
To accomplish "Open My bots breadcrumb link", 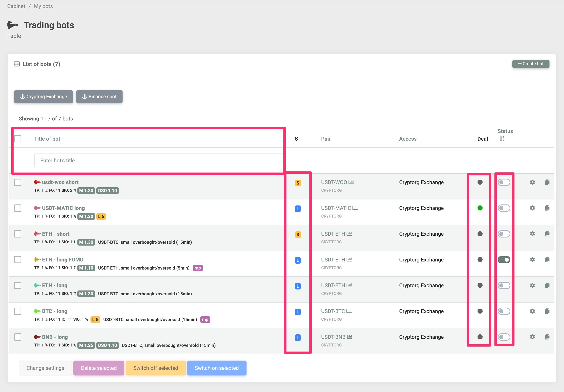I will coord(43,6).
